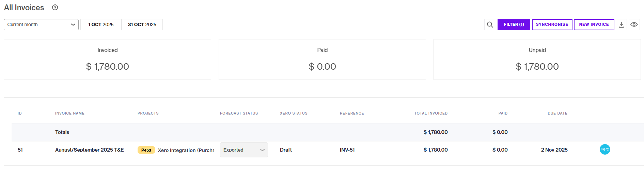
Task: Click the download invoices icon
Action: tap(621, 24)
